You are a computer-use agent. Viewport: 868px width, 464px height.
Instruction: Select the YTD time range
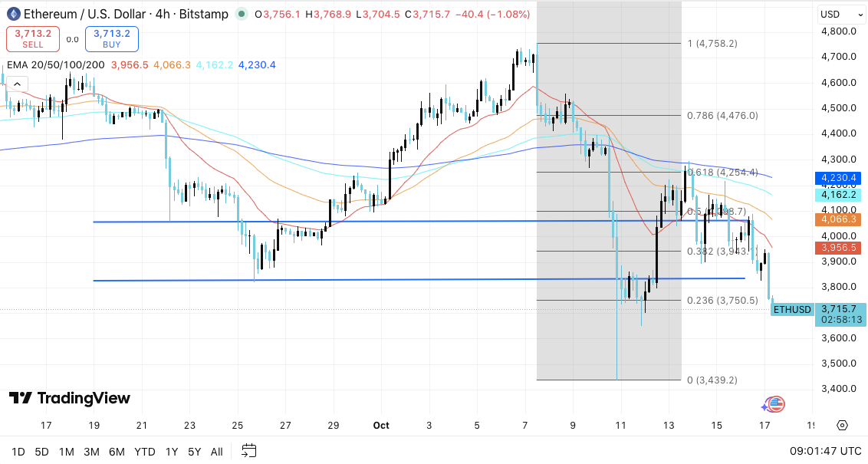(x=144, y=451)
